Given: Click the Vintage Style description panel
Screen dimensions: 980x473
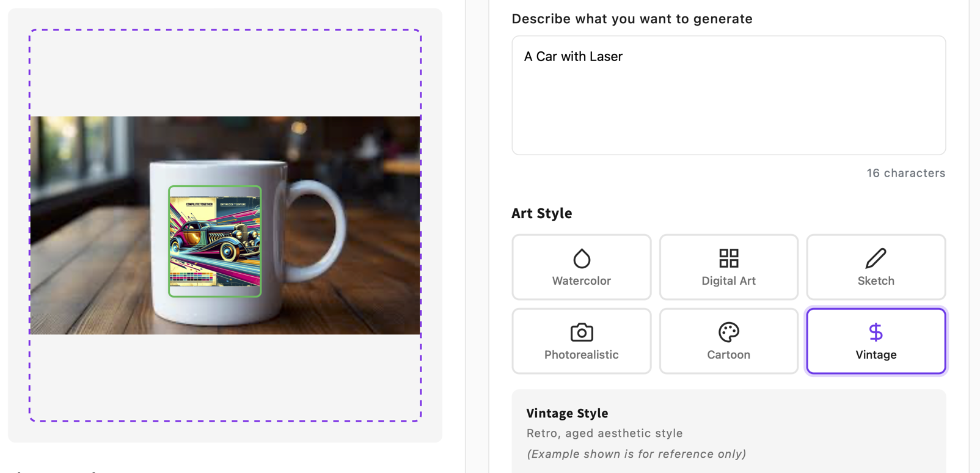Looking at the screenshot, I should (x=728, y=433).
